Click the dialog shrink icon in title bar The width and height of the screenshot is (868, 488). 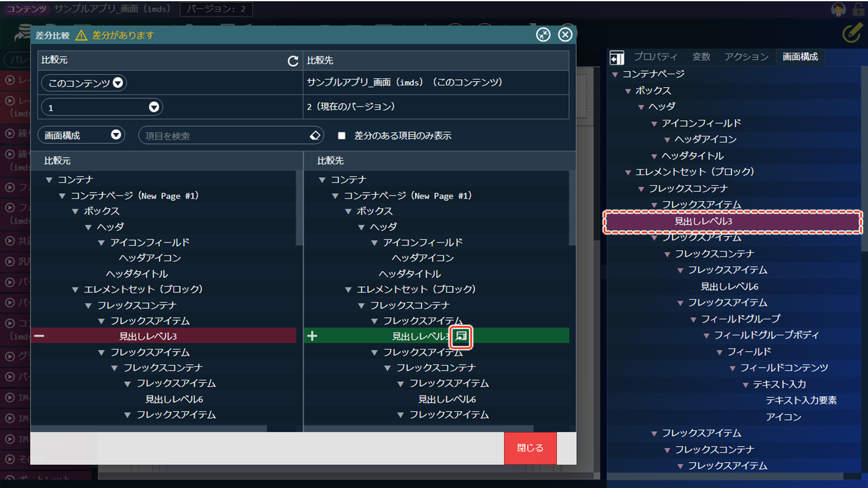point(543,35)
